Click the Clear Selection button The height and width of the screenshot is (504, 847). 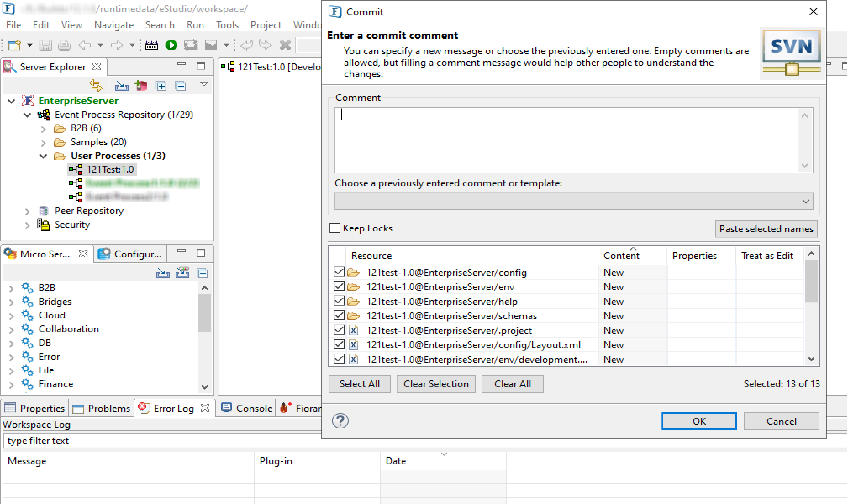[436, 384]
